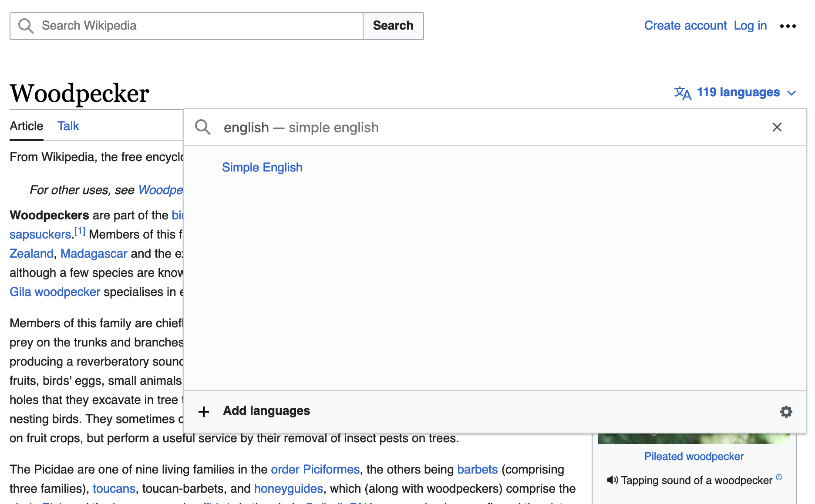Click the translate languages icon
The image size is (815, 504).
coord(683,93)
